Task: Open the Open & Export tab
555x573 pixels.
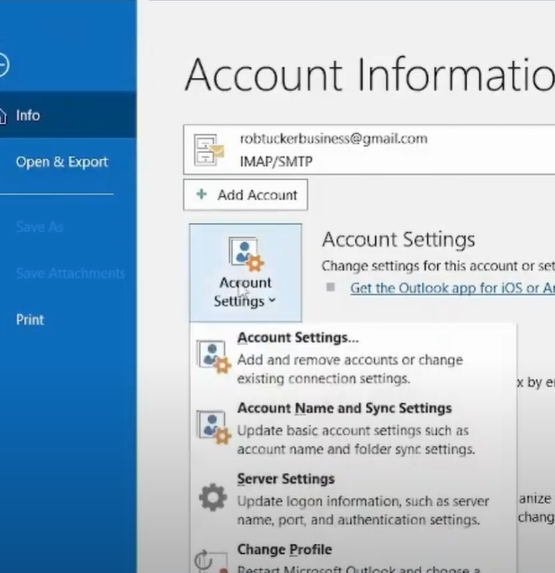Action: [62, 162]
